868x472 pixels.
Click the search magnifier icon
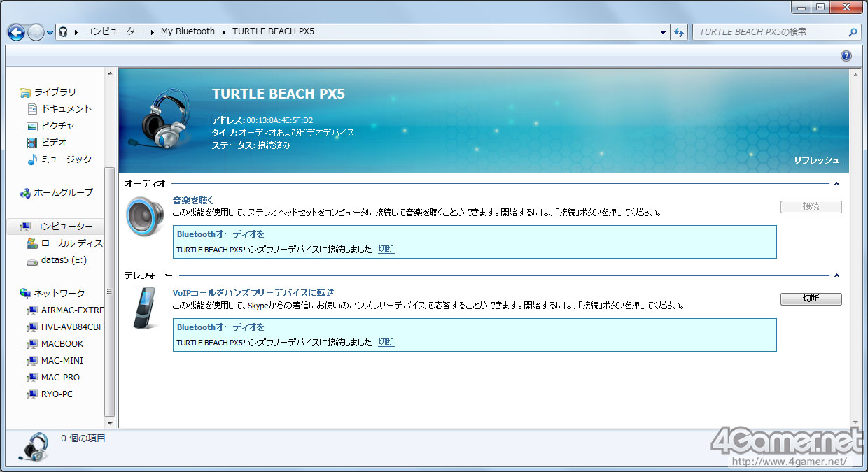853,32
